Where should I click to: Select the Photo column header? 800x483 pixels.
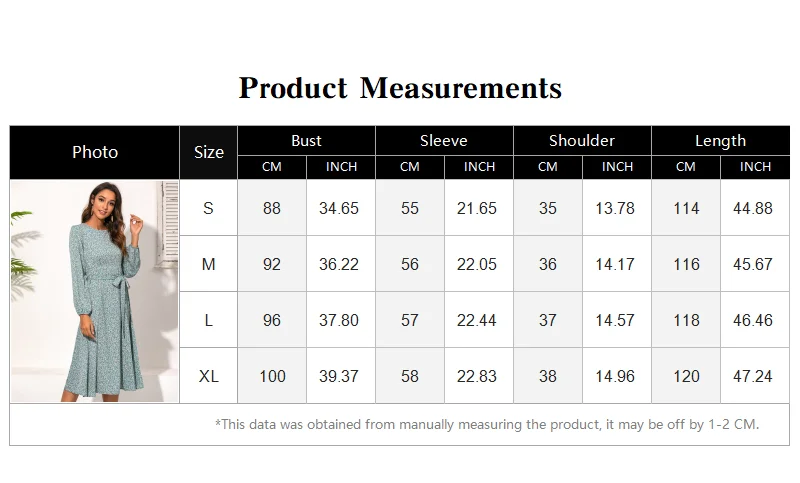(95, 152)
